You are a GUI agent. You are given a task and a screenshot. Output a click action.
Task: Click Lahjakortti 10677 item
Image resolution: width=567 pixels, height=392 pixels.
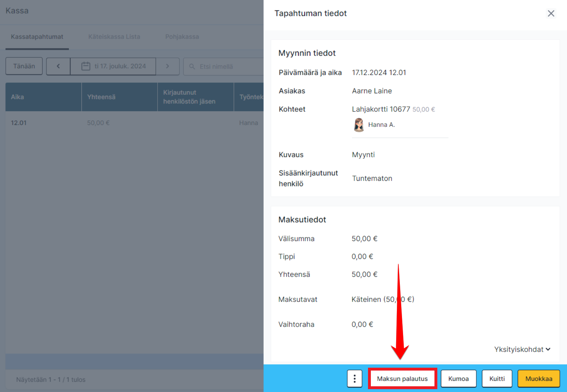coord(381,109)
